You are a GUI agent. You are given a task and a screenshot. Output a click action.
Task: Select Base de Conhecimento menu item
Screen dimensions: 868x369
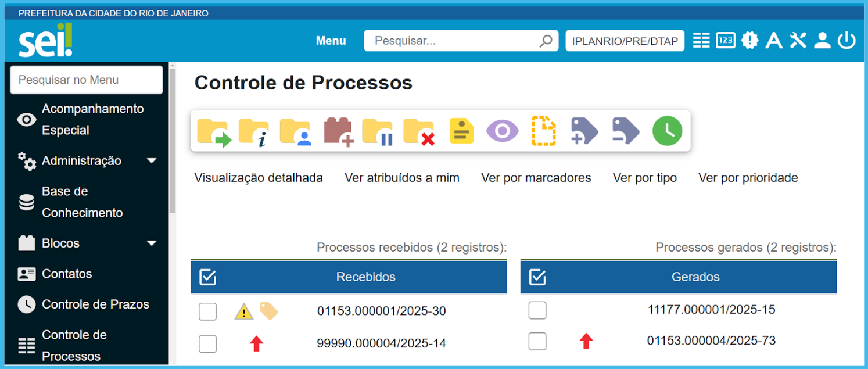[82, 202]
